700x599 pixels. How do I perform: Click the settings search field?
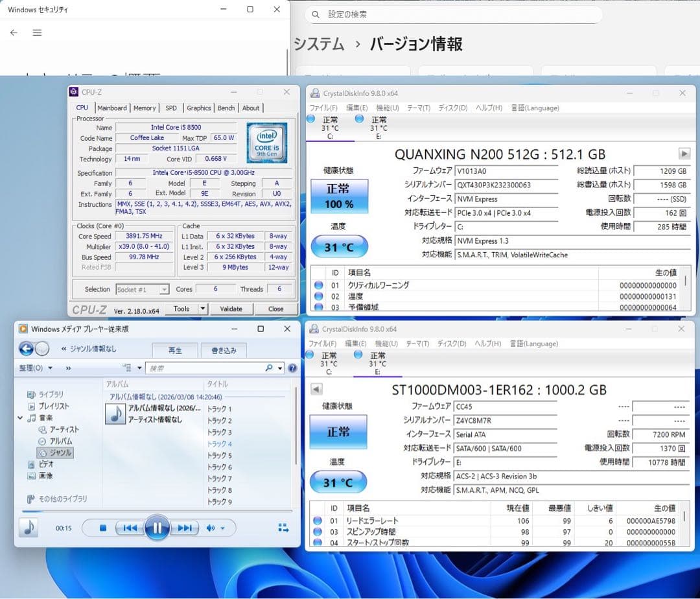(453, 14)
